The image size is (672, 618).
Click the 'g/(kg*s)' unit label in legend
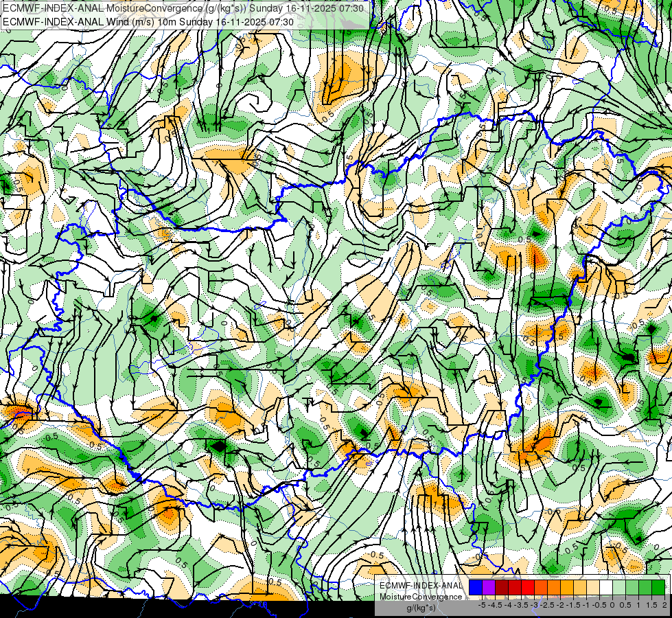[x=421, y=608]
